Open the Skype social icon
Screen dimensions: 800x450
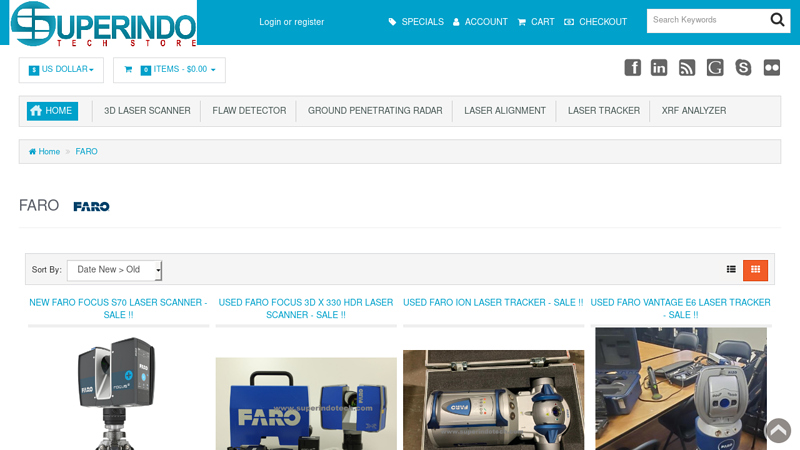pos(743,67)
